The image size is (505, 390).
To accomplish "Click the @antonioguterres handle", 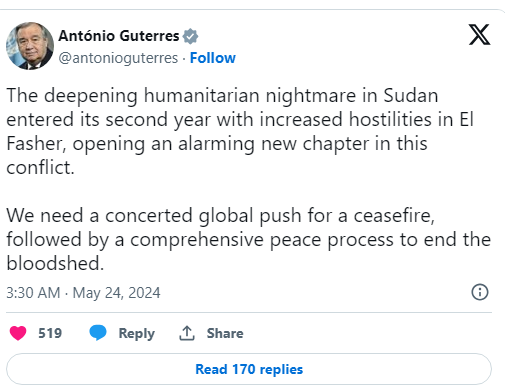I will 118,58.
